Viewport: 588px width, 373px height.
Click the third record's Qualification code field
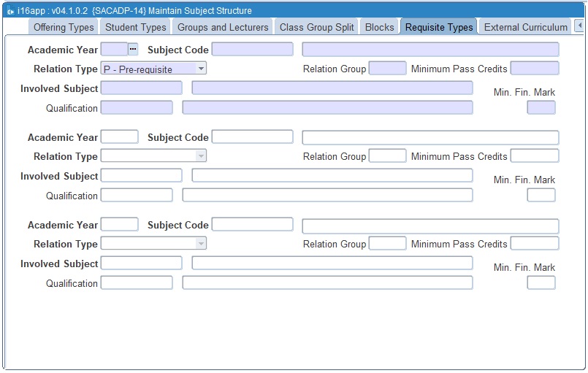pos(137,283)
